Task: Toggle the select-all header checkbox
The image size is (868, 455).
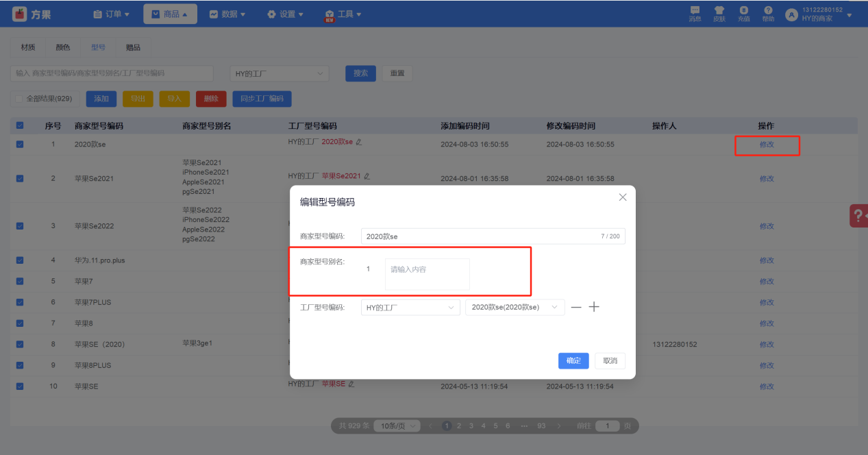Action: tap(19, 125)
